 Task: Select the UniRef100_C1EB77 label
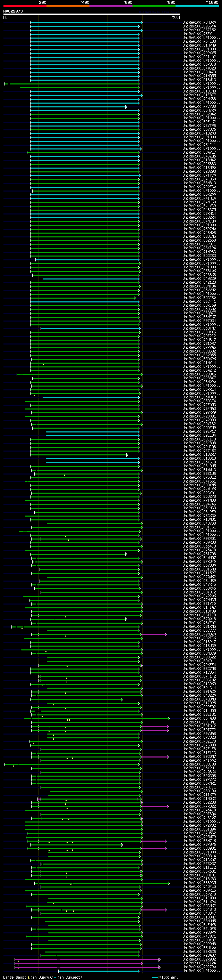tap(199, 95)
